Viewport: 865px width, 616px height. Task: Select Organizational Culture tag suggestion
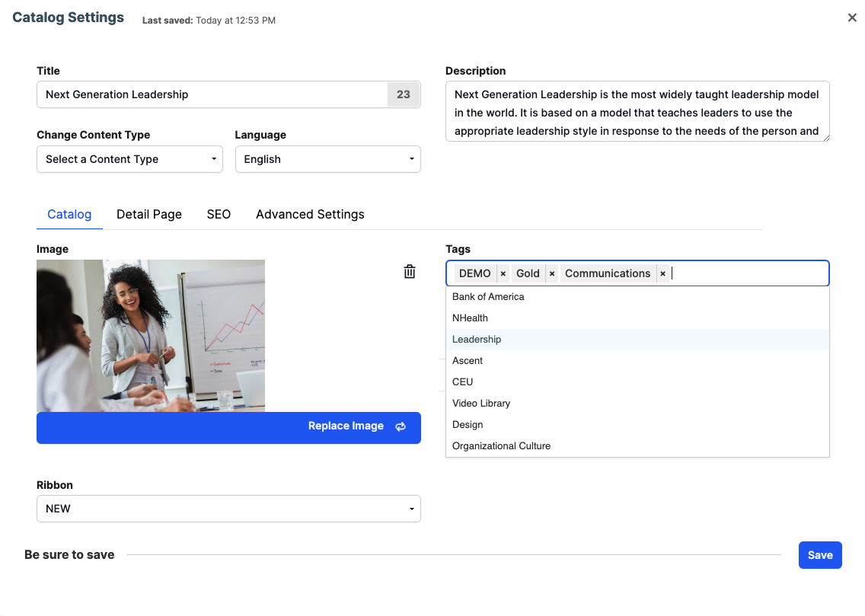click(x=501, y=445)
